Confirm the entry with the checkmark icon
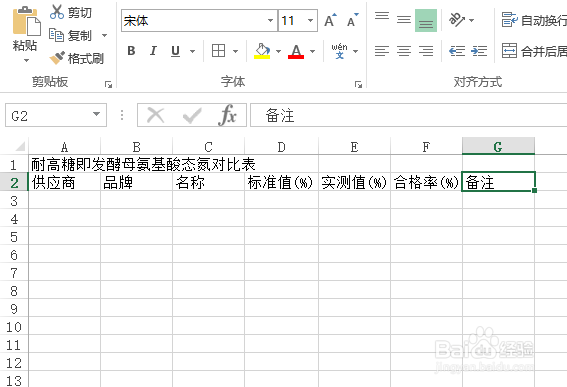 pyautogui.click(x=192, y=115)
